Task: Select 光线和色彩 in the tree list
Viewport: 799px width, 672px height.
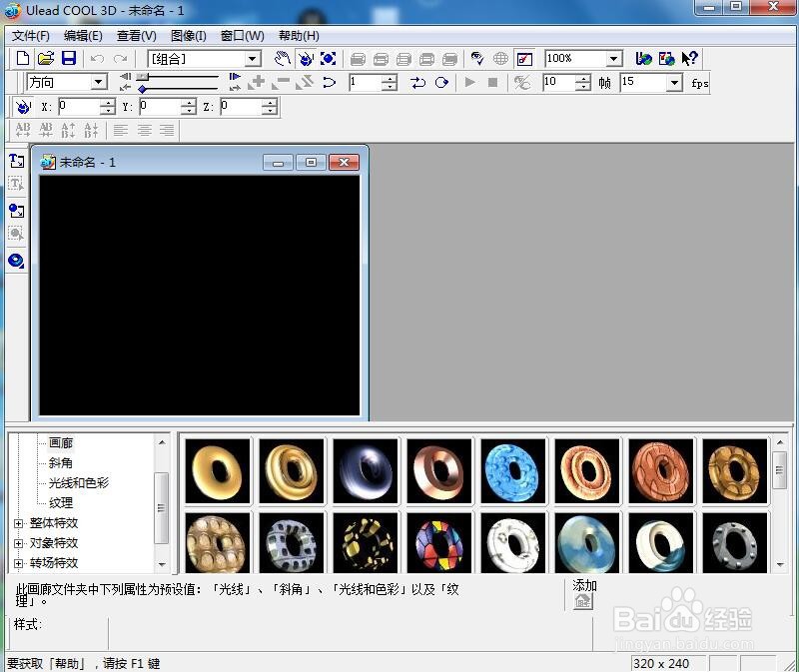Action: pos(79,482)
